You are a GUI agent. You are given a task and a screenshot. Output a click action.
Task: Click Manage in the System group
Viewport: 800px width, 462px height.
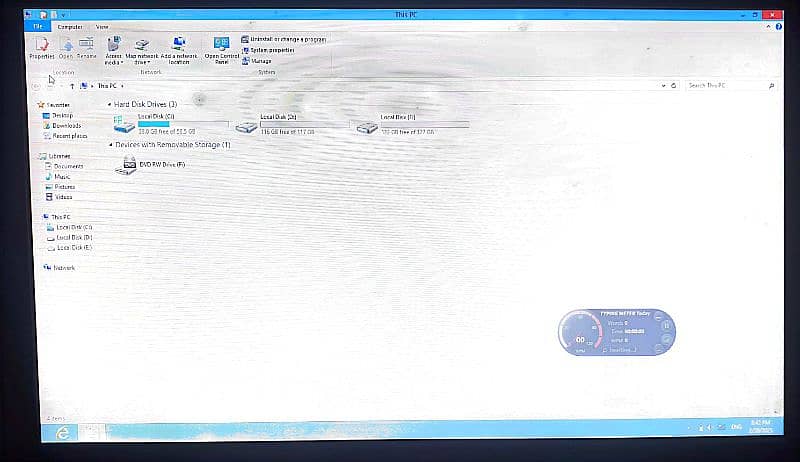261,61
